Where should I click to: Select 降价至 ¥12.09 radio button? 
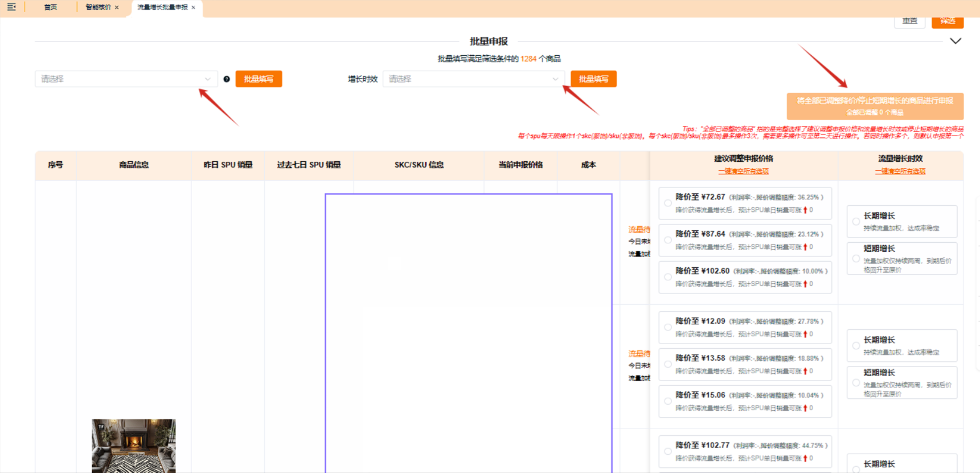point(668,327)
